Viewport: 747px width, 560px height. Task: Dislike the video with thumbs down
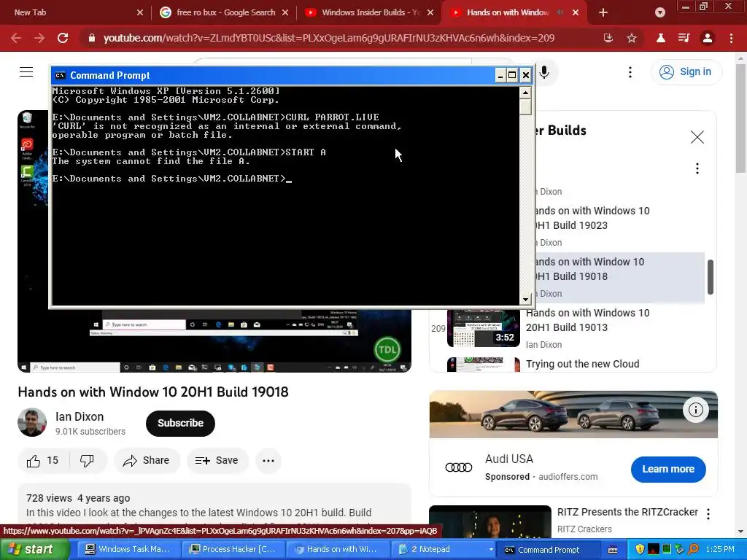88,461
